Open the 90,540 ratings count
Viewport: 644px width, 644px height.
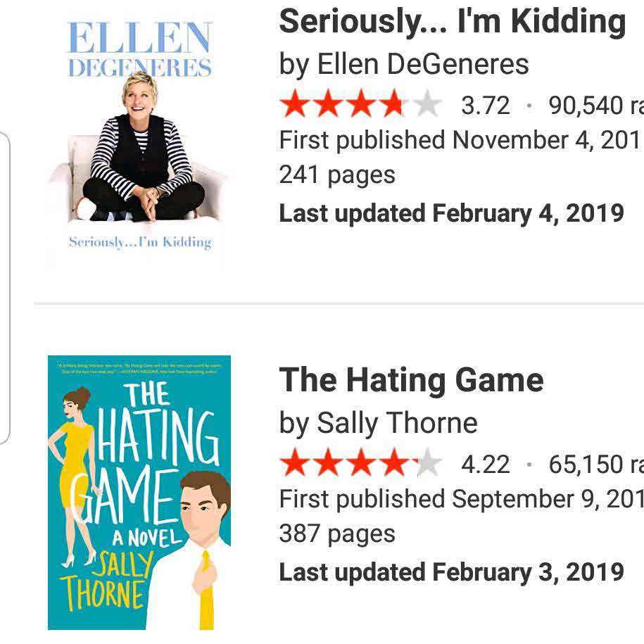tap(591, 106)
